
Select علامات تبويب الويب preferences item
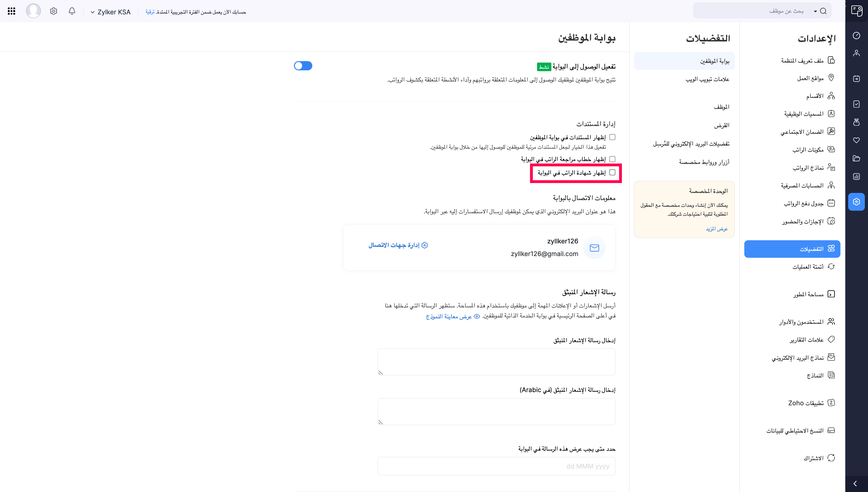(707, 79)
